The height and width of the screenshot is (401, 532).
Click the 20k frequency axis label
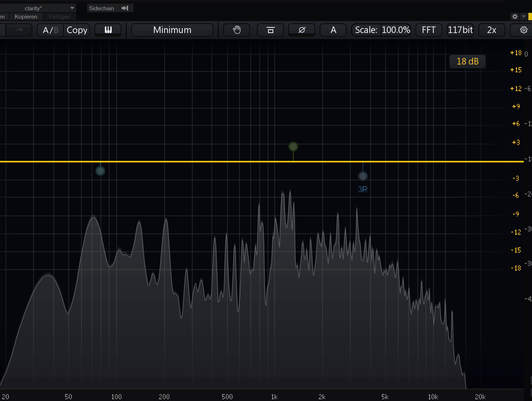[480, 397]
